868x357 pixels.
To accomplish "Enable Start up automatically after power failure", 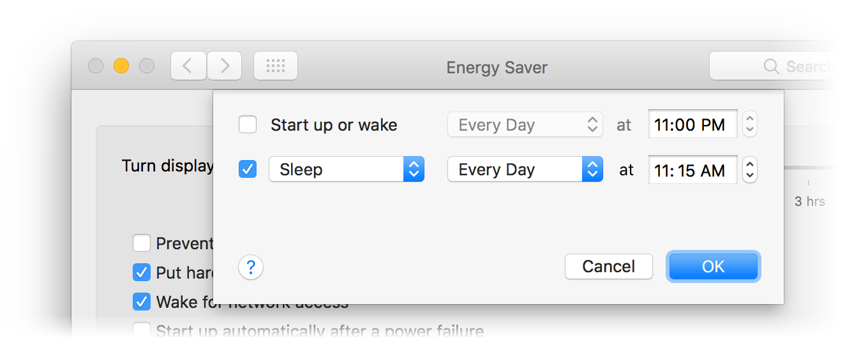I will [x=142, y=331].
